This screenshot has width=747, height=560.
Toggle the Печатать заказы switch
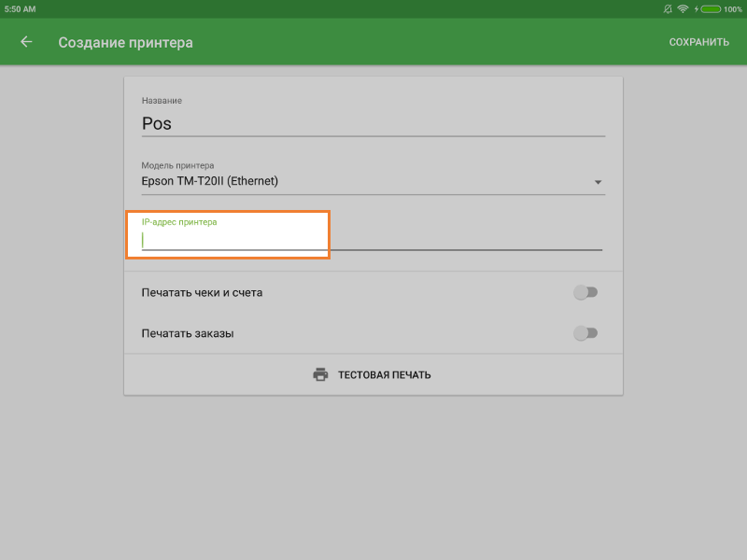point(586,332)
